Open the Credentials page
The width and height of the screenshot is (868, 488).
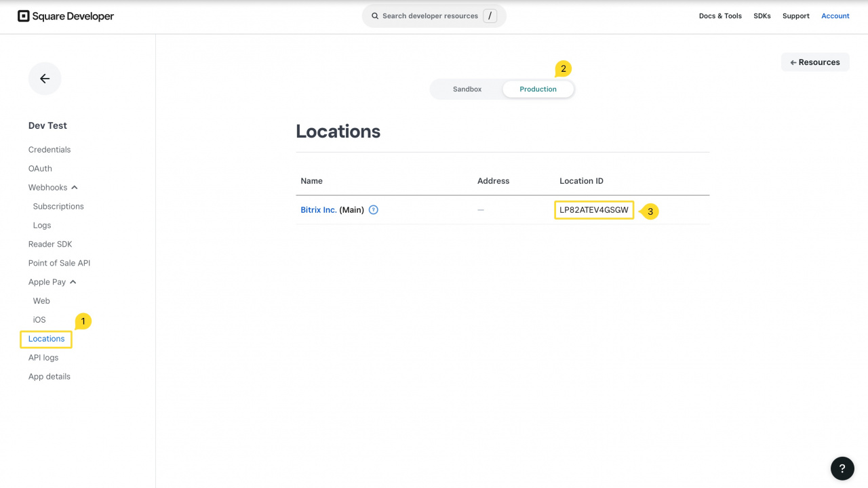[x=49, y=149]
